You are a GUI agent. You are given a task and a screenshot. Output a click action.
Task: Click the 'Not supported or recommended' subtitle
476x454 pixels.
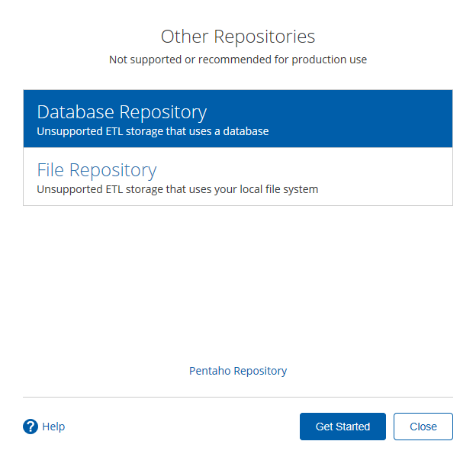[x=238, y=60]
